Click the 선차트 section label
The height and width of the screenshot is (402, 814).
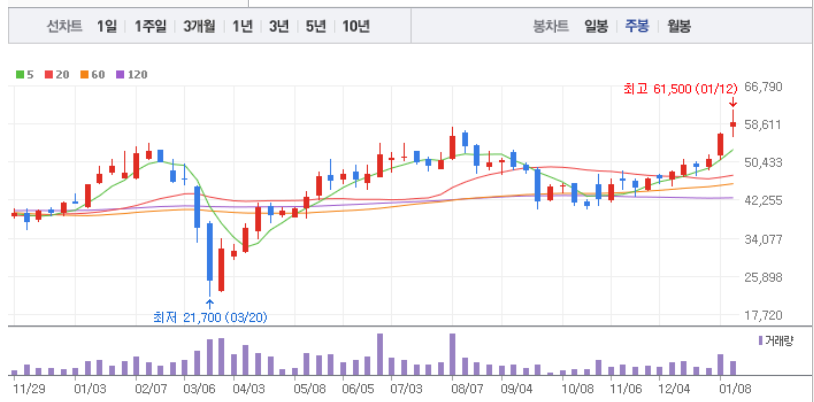click(65, 26)
